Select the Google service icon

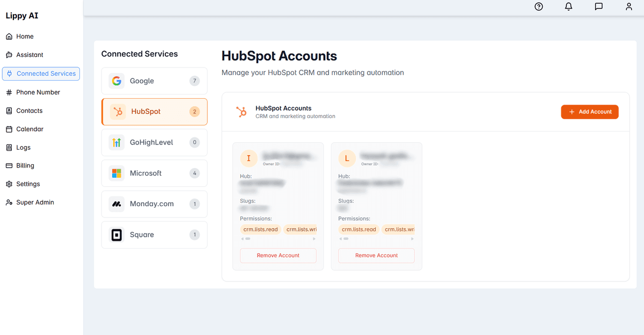pyautogui.click(x=116, y=81)
